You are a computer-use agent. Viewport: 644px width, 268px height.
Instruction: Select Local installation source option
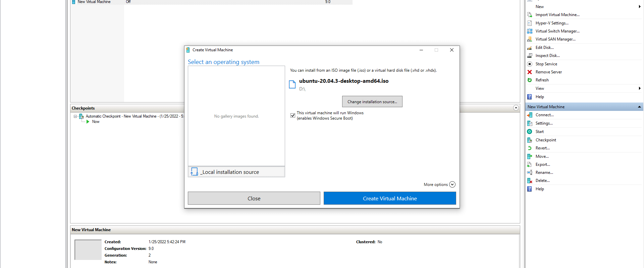pos(236,172)
